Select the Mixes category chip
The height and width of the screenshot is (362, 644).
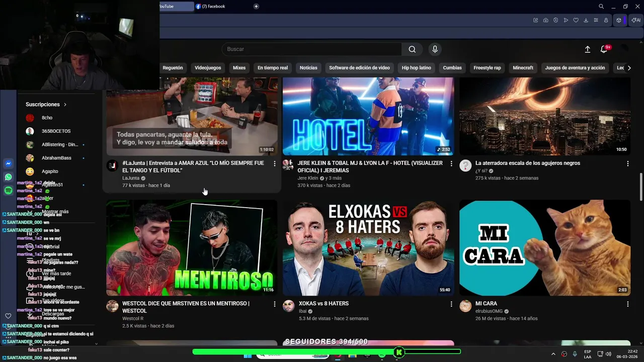click(239, 68)
